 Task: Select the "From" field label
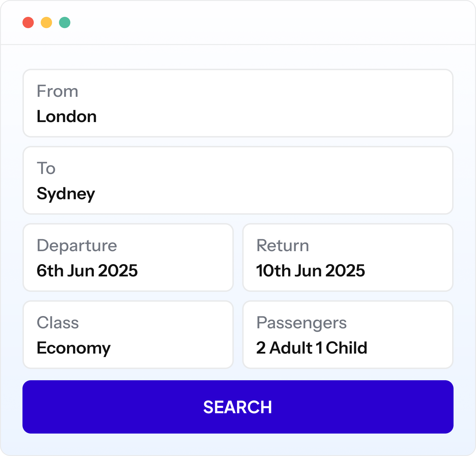coord(58,91)
